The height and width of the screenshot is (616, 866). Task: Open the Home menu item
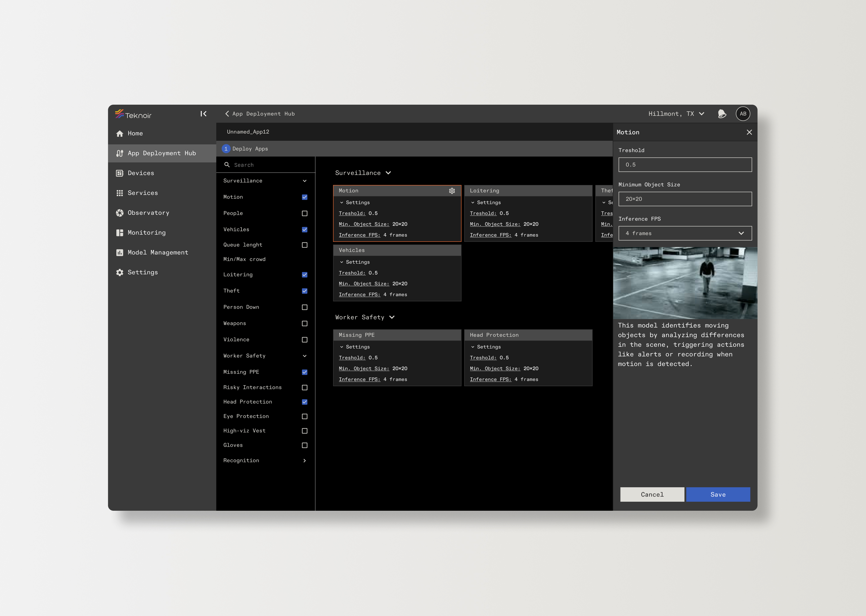pyautogui.click(x=162, y=134)
